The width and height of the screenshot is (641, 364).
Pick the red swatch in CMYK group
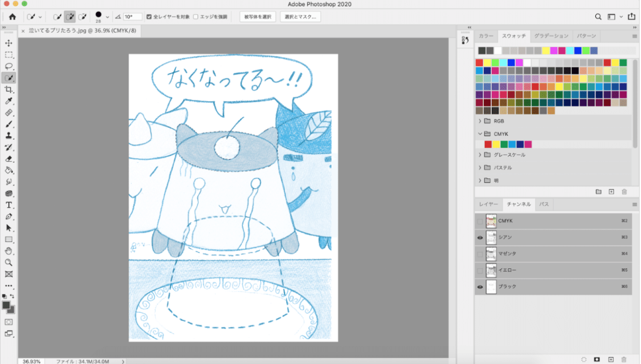click(x=488, y=144)
